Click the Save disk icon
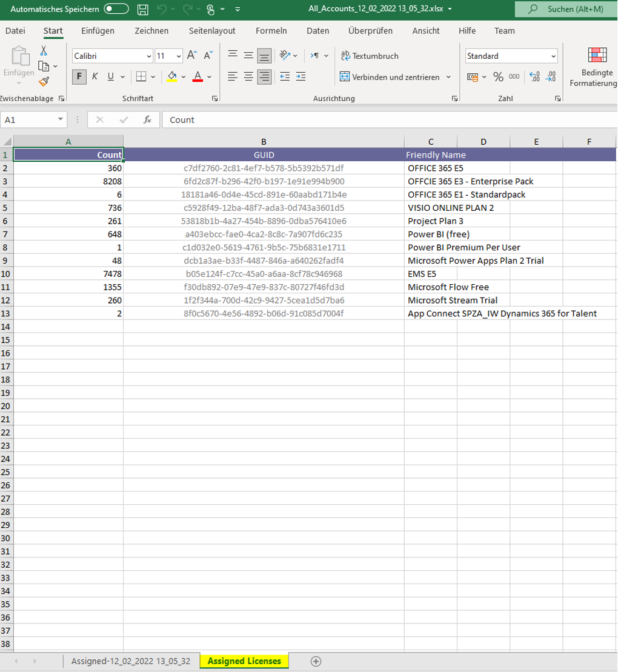The image size is (618, 672). pyautogui.click(x=143, y=10)
